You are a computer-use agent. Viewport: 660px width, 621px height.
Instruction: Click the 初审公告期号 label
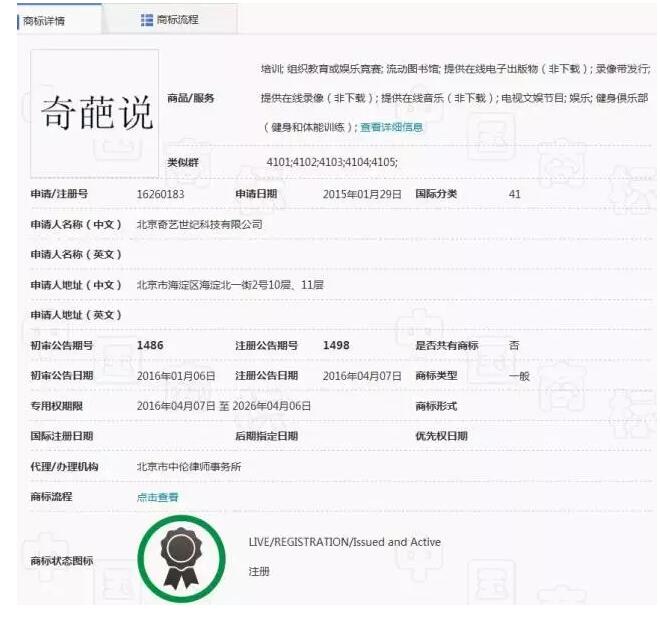[x=61, y=345]
